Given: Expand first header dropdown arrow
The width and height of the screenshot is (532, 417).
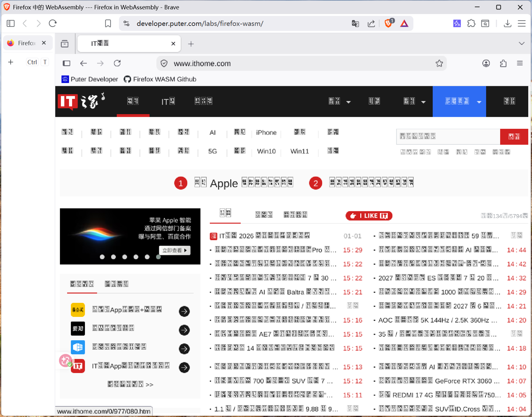Looking at the screenshot, I should tap(348, 102).
